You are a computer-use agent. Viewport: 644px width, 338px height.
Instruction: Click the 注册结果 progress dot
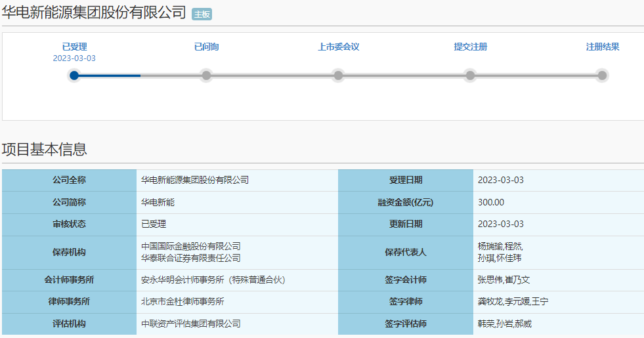point(602,75)
